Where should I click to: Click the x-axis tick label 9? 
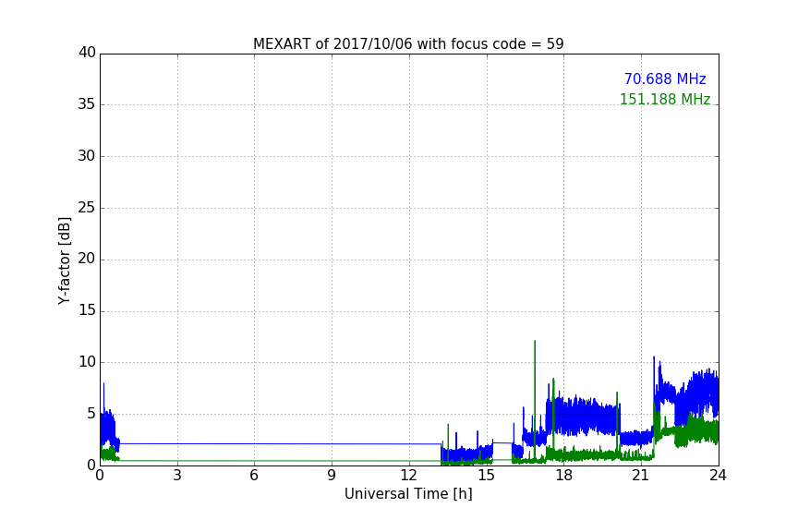332,476
